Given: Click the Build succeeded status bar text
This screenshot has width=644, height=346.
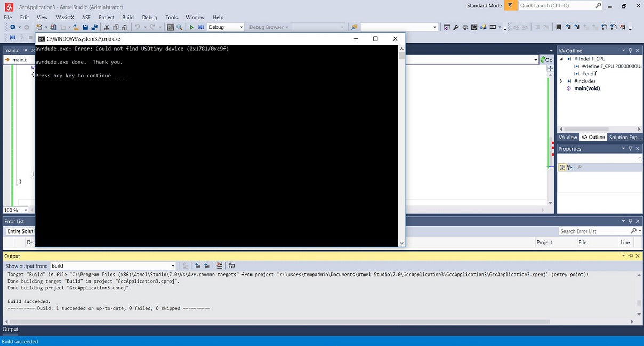Looking at the screenshot, I should click(x=20, y=342).
